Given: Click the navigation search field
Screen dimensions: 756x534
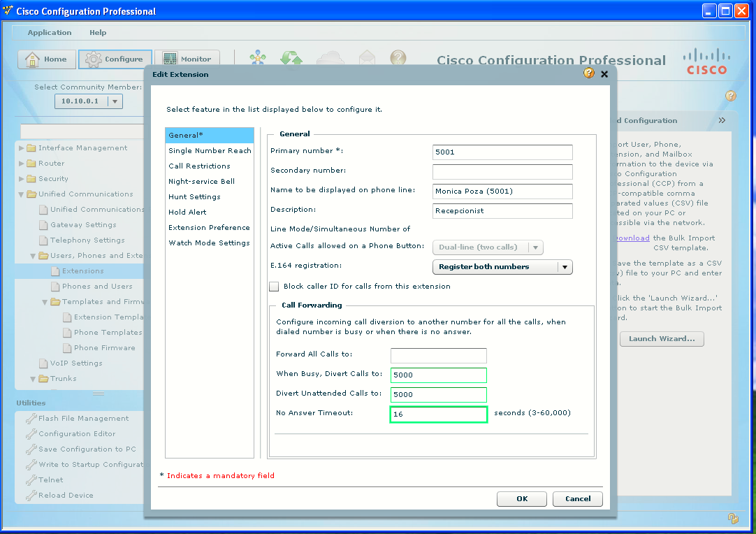Looking at the screenshot, I should pyautogui.click(x=82, y=131).
